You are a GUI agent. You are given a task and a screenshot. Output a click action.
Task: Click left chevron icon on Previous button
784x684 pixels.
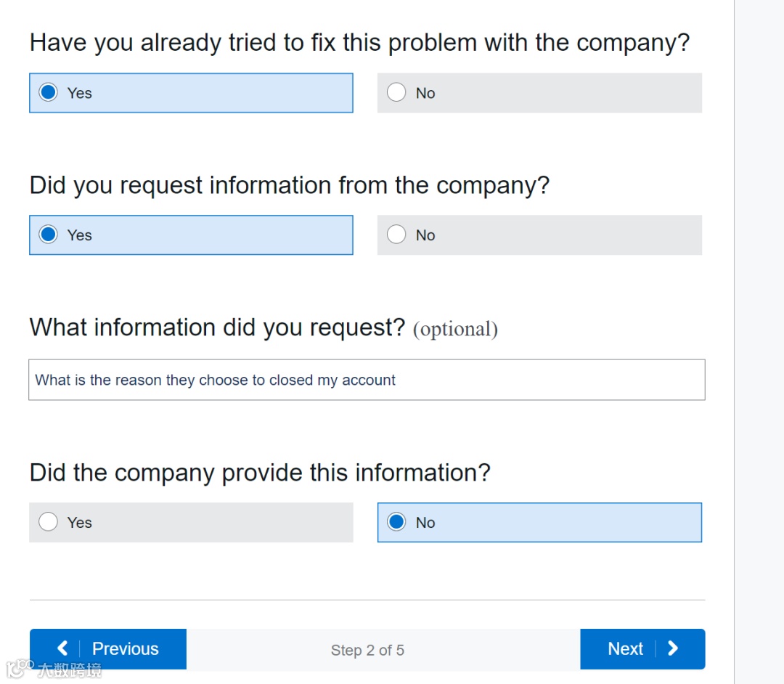(x=62, y=648)
